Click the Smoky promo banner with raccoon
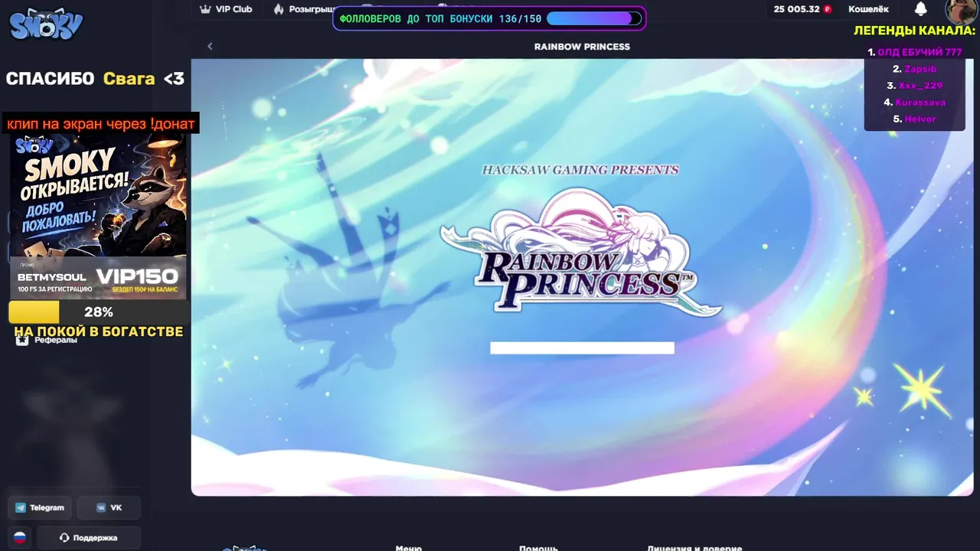Image resolution: width=980 pixels, height=551 pixels. [x=98, y=217]
